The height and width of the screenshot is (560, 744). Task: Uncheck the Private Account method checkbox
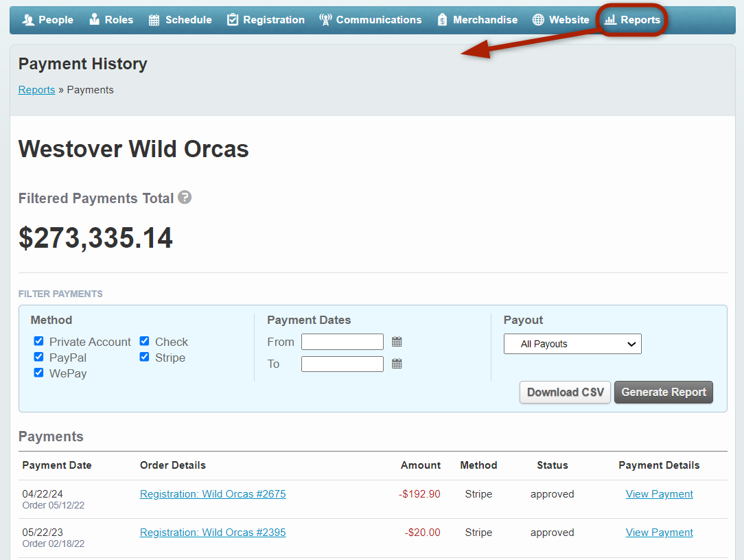click(x=39, y=341)
